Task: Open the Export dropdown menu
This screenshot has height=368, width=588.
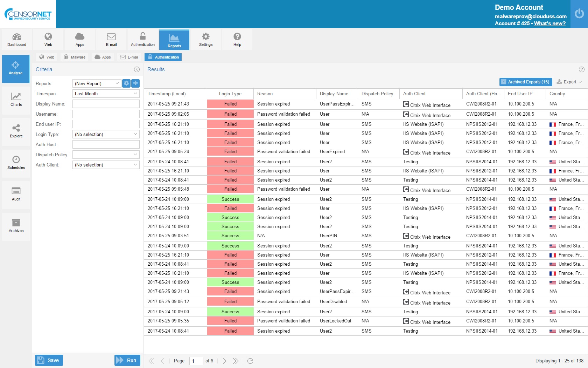Action: 569,82
